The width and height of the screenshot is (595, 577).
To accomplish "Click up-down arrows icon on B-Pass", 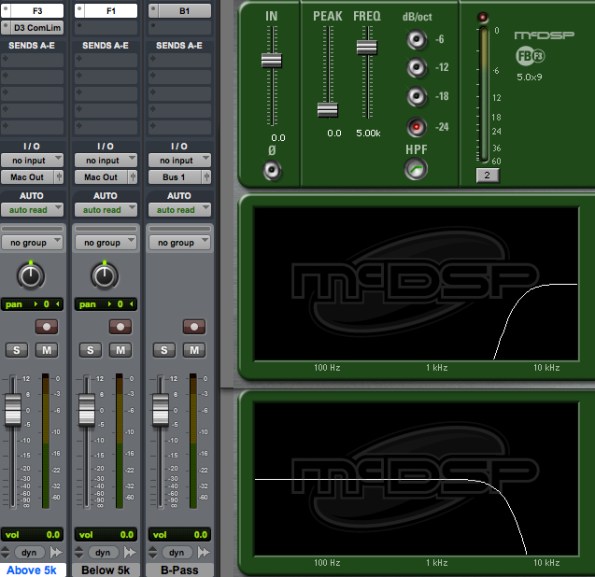I will click(153, 552).
